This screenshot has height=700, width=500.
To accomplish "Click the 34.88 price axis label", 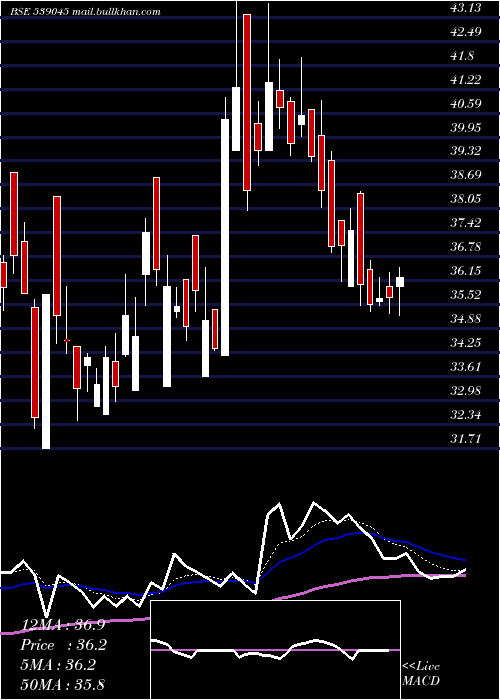I will pos(467,319).
